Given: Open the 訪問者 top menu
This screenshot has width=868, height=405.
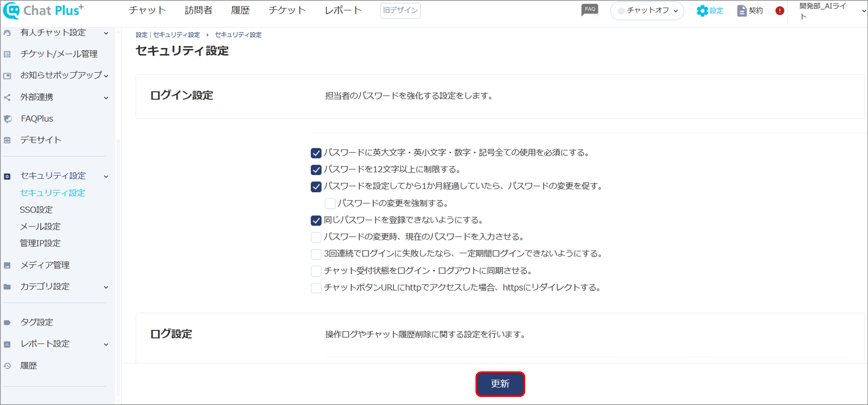Looking at the screenshot, I should (199, 10).
